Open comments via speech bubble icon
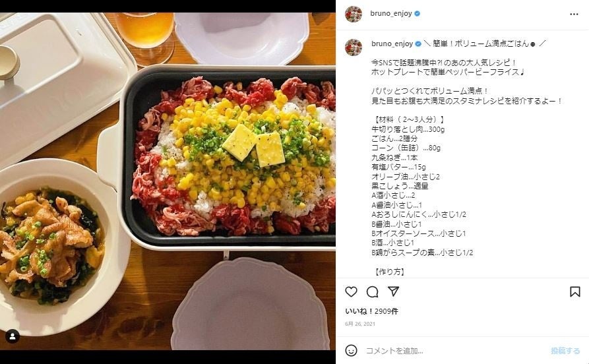This screenshot has width=589, height=364. tap(372, 292)
